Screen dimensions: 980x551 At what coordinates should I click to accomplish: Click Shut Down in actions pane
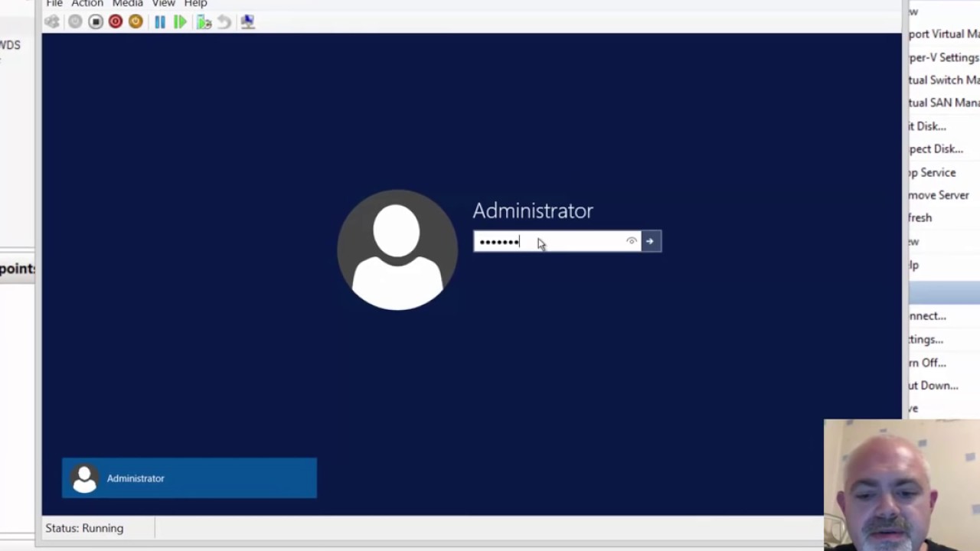click(x=934, y=386)
